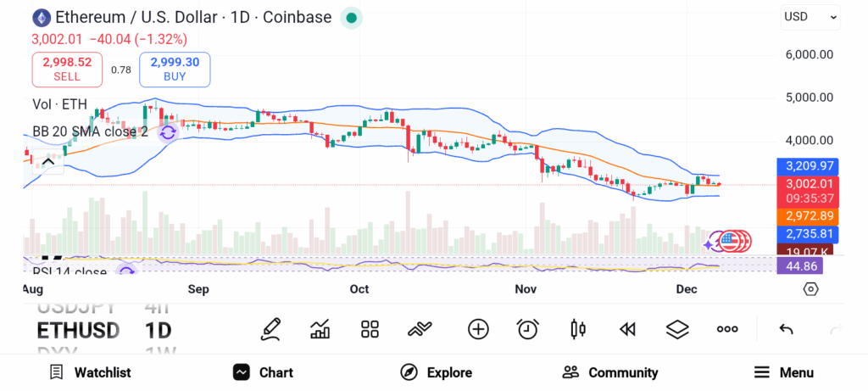This screenshot has width=868, height=391.
Task: Open the object tree layers icon
Action: (677, 329)
